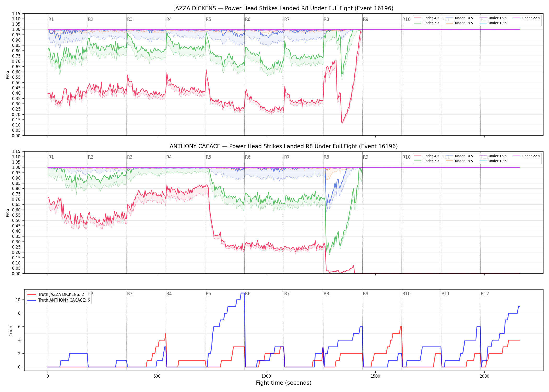Select 'under 19.5' legend entry in middle chart
The height and width of the screenshot is (392, 549).
click(x=493, y=161)
